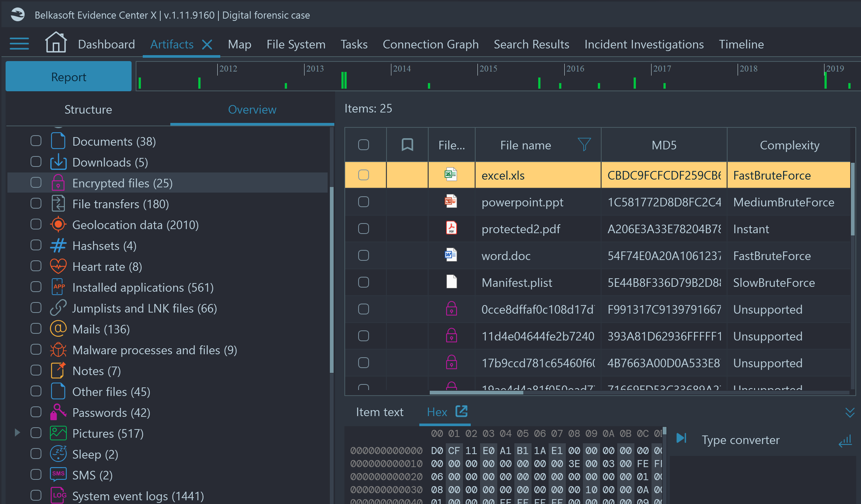Viewport: 861px width, 504px height.
Task: Click the Report button
Action: tap(69, 76)
